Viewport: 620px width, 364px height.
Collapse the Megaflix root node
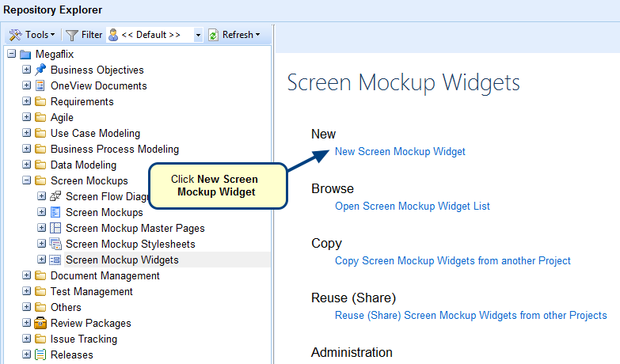pyautogui.click(x=11, y=55)
